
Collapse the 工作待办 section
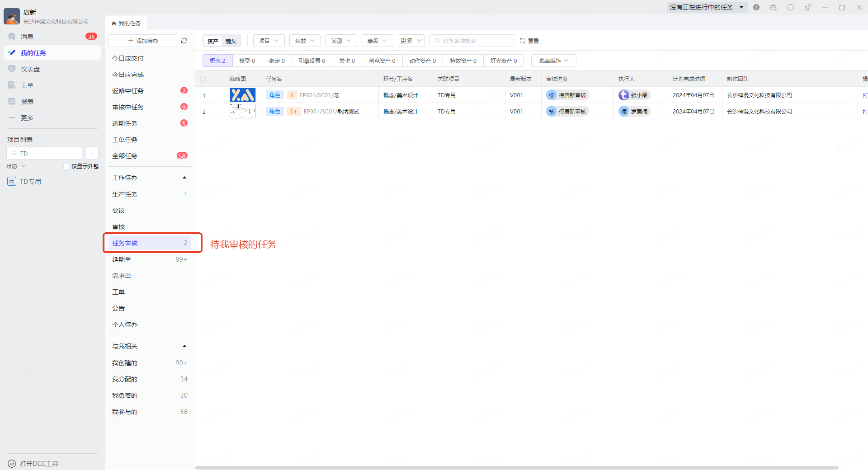pyautogui.click(x=184, y=178)
